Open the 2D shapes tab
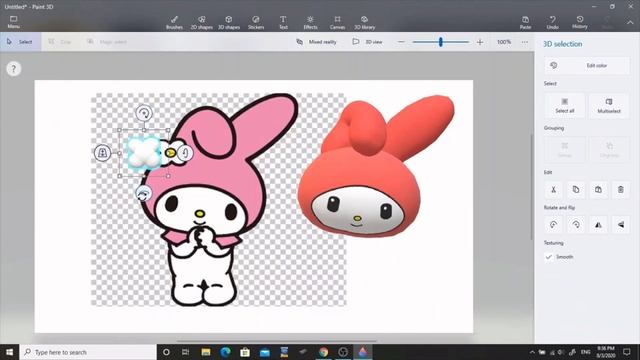 pyautogui.click(x=202, y=22)
